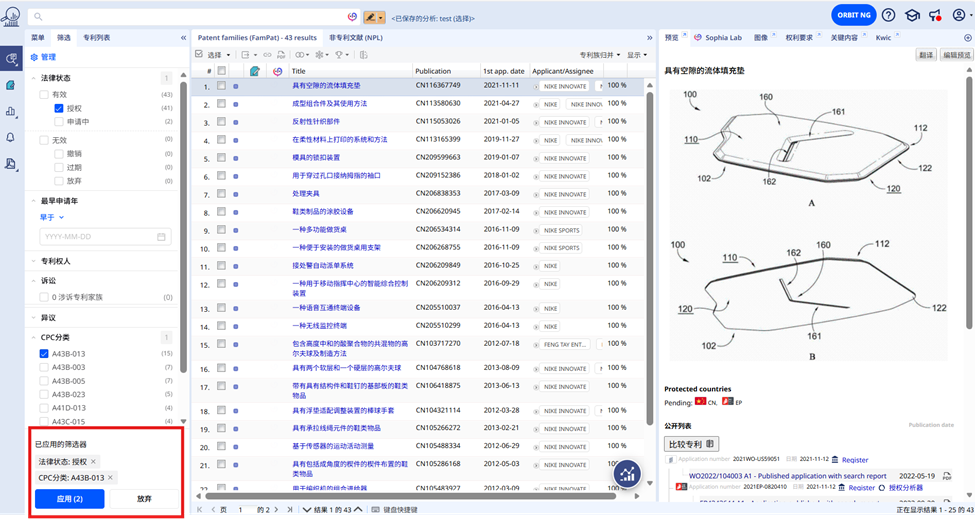Open the Orbit logo home icon
Screen dimensions: 975x519
point(11,16)
